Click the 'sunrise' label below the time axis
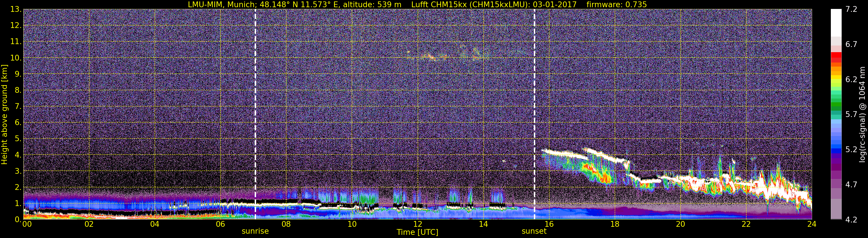This screenshot has width=868, height=238. tap(255, 231)
